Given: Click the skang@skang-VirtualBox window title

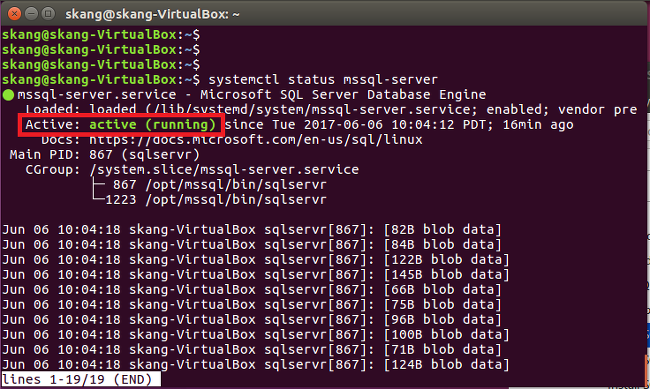Looking at the screenshot, I should click(152, 15).
